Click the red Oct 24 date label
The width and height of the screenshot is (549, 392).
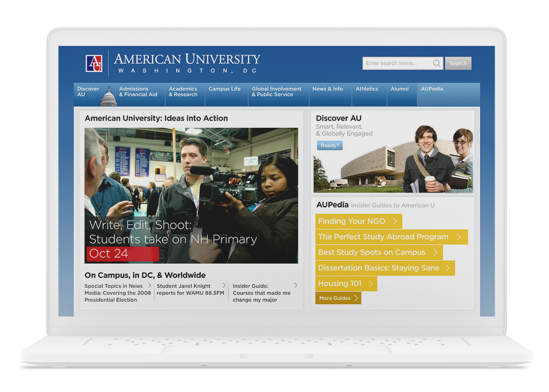[123, 254]
